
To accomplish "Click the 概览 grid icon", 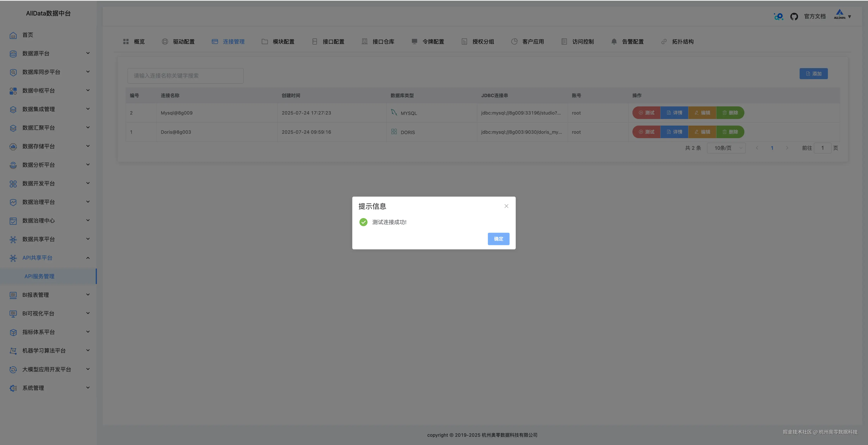I will tap(126, 41).
